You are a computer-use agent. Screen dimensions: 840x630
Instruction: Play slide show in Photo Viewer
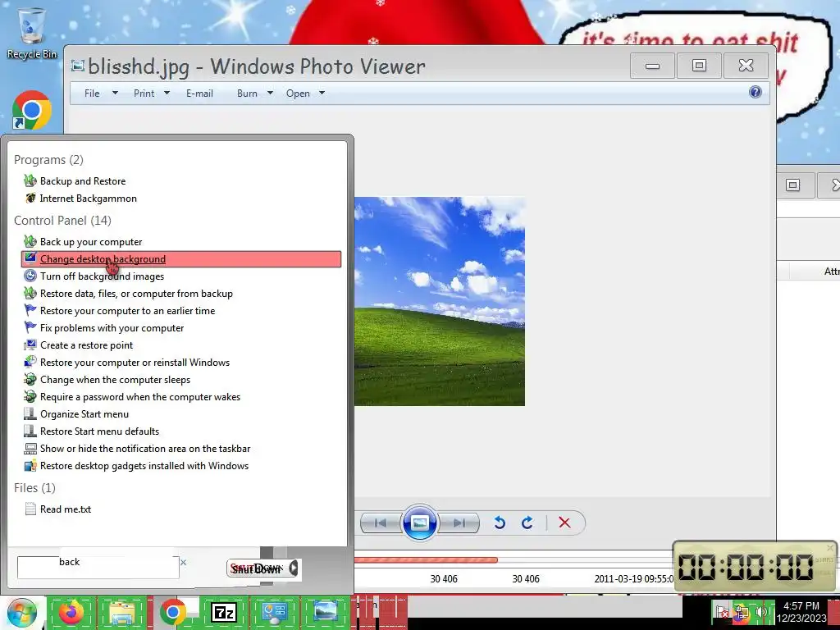click(419, 523)
